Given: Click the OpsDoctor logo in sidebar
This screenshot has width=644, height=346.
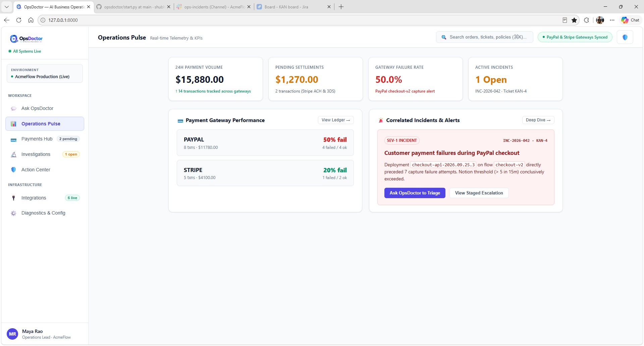Looking at the screenshot, I should (26, 39).
